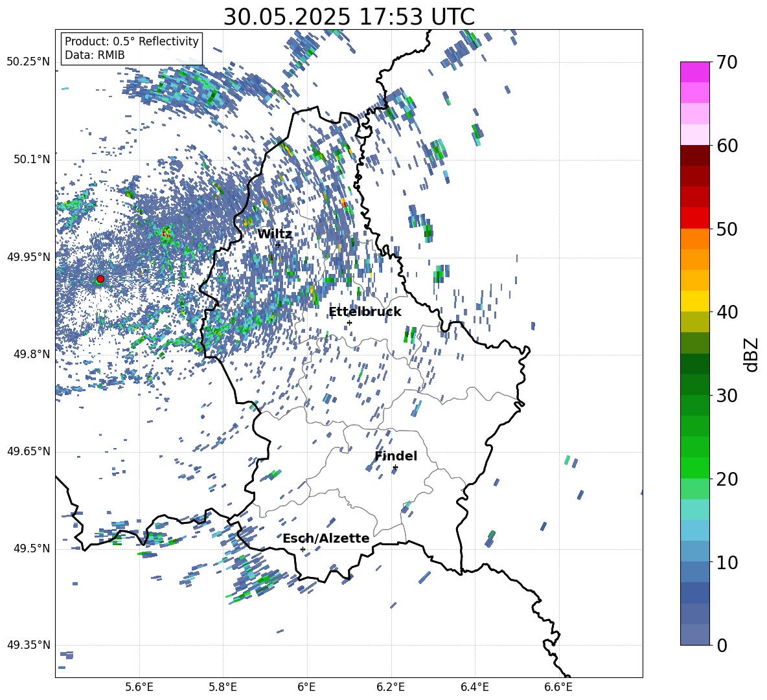Image resolution: width=767 pixels, height=700 pixels.
Task: Click the colorbar value 30
Action: (727, 396)
